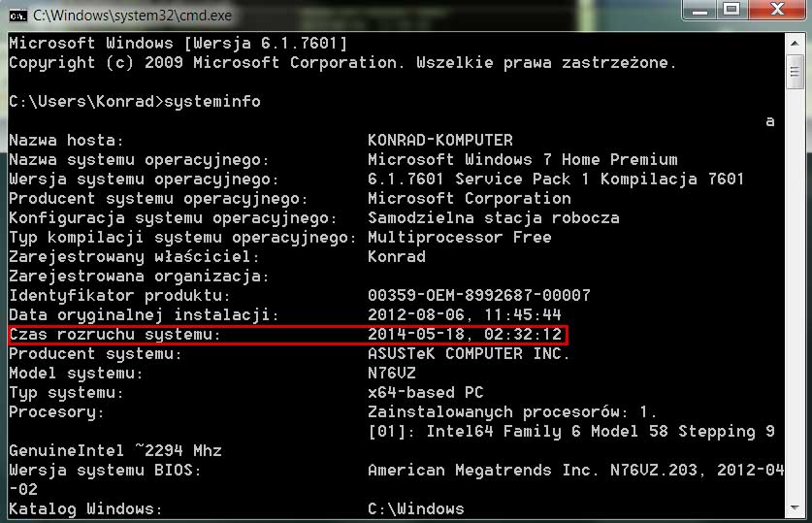Minimize the cmd.exe window

(x=700, y=10)
